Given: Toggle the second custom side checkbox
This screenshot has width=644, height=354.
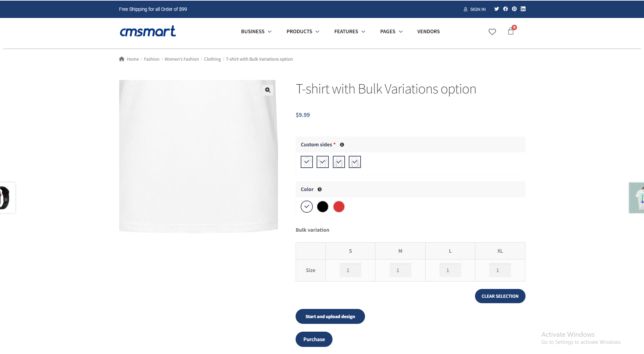Looking at the screenshot, I should 323,162.
